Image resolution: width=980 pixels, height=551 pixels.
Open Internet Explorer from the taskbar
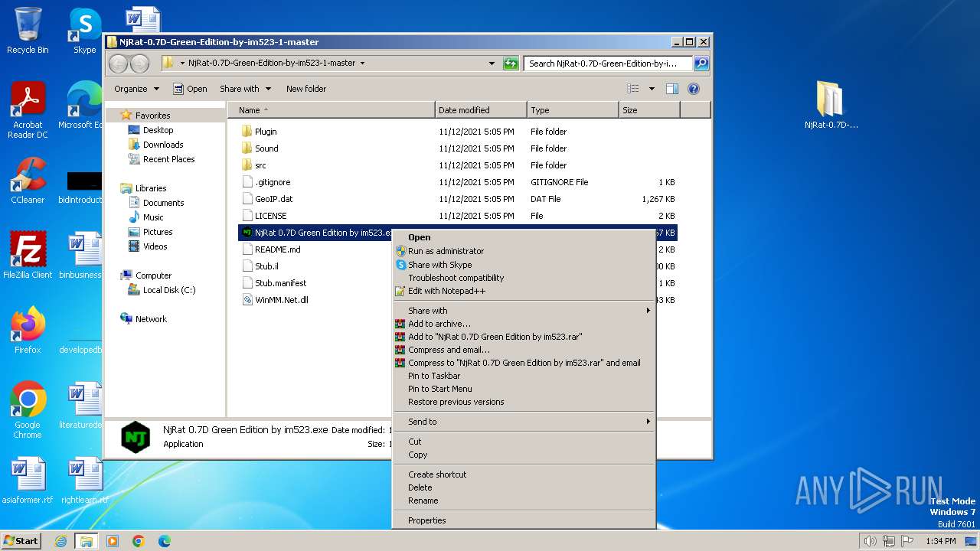click(61, 541)
